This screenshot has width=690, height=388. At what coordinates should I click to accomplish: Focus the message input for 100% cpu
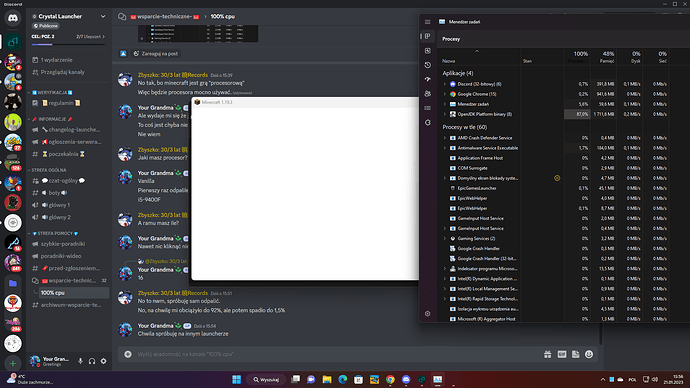(x=334, y=354)
